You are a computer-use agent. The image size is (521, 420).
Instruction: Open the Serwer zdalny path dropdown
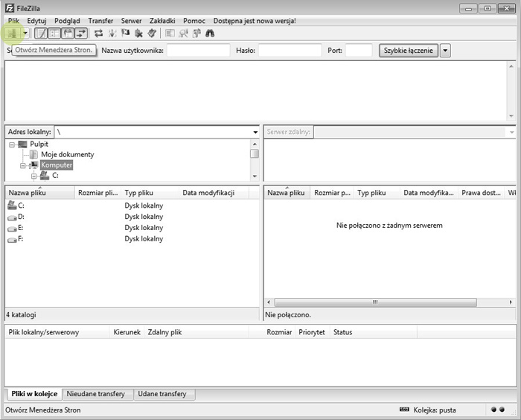pos(512,132)
